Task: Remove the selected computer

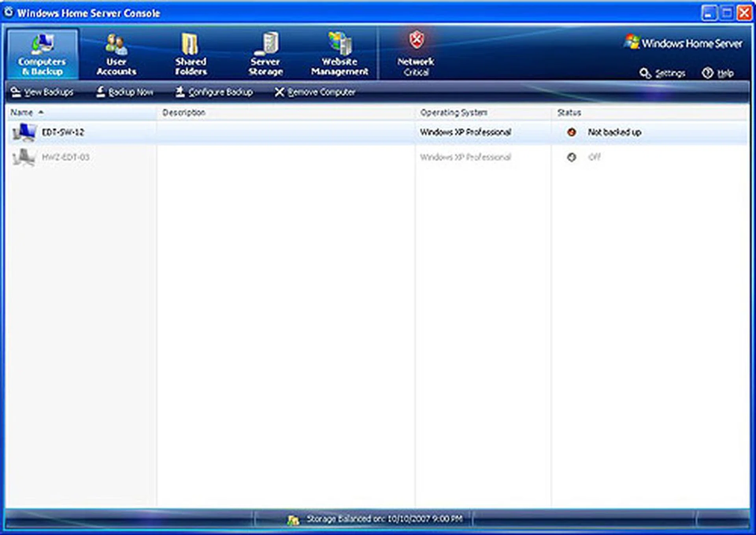Action: point(315,92)
